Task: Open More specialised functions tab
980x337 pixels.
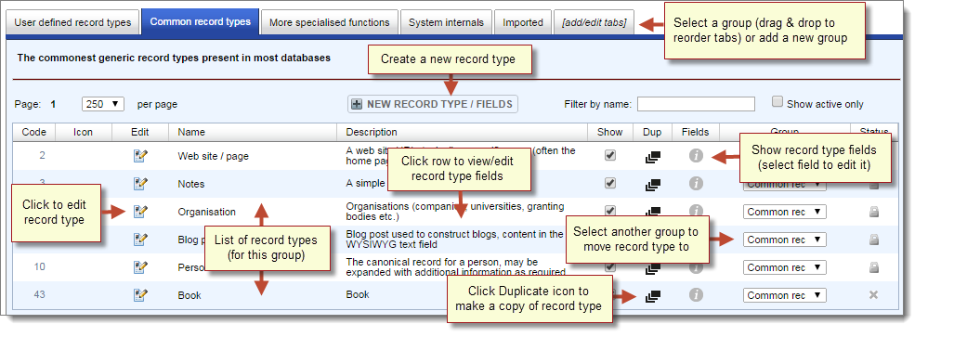Action: (x=330, y=22)
